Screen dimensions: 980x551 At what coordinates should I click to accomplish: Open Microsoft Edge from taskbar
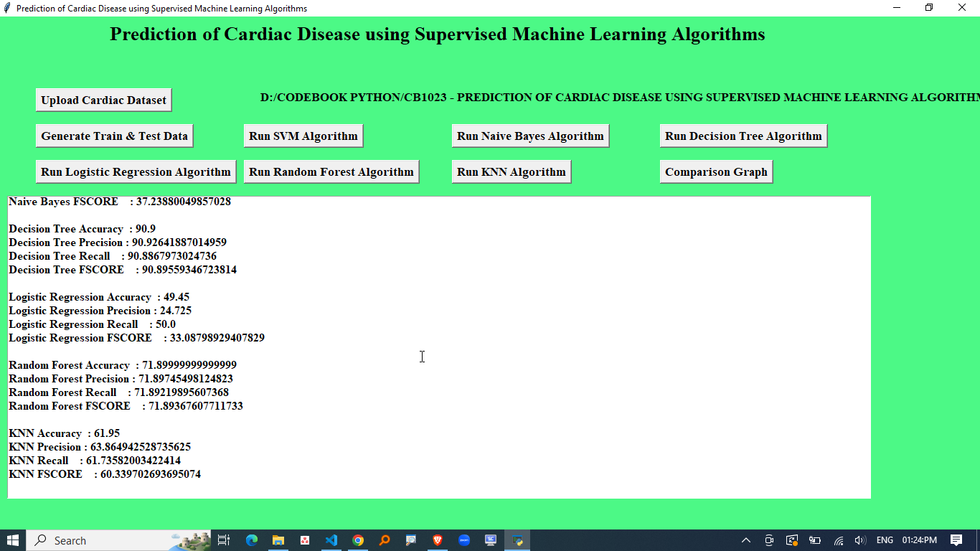pos(252,540)
